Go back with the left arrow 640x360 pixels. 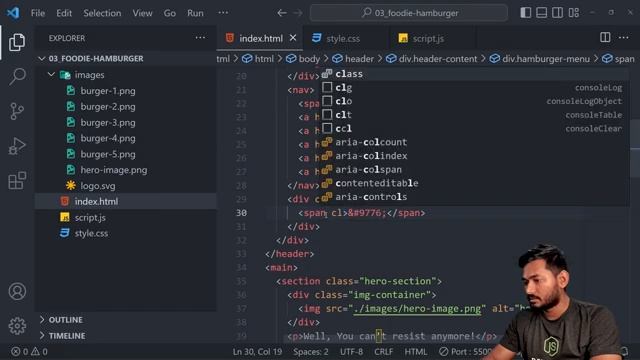click(x=282, y=13)
